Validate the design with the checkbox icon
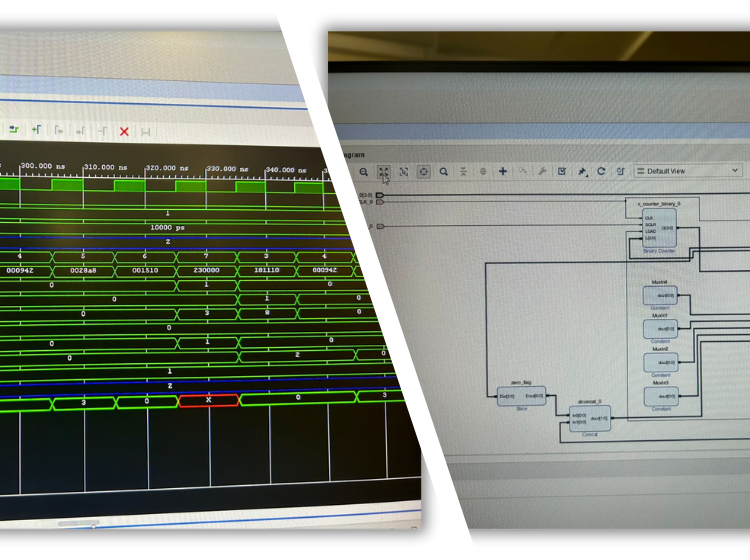The width and height of the screenshot is (750, 560). 562,171
